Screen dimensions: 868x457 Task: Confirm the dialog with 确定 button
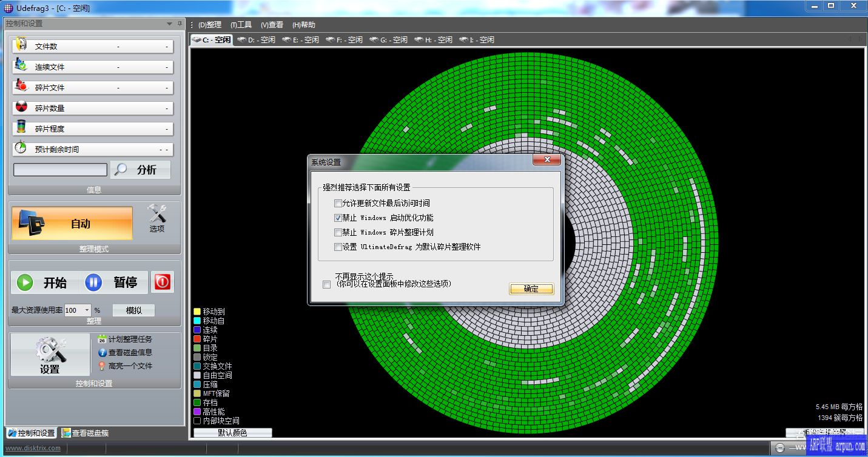[531, 289]
